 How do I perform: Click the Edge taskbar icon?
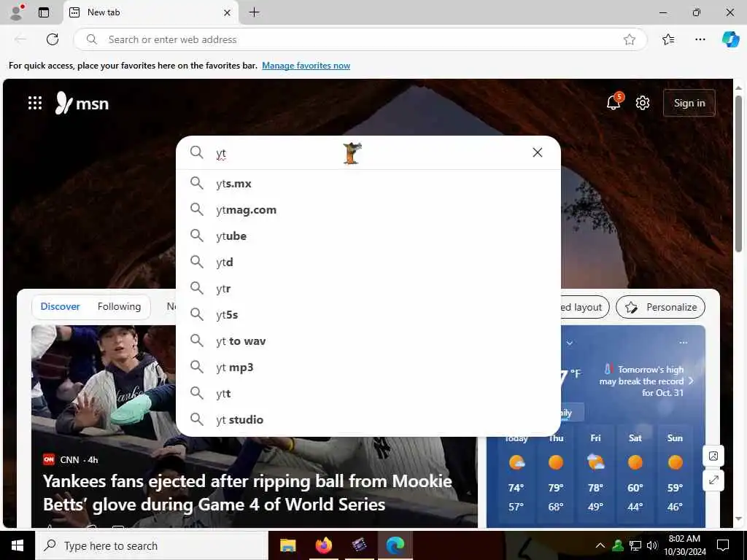tap(395, 545)
